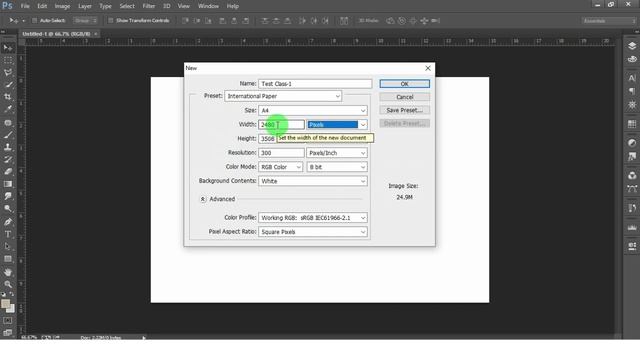Screen dimensions: 640x360
Task: Open the Window menu
Action: click(208, 6)
